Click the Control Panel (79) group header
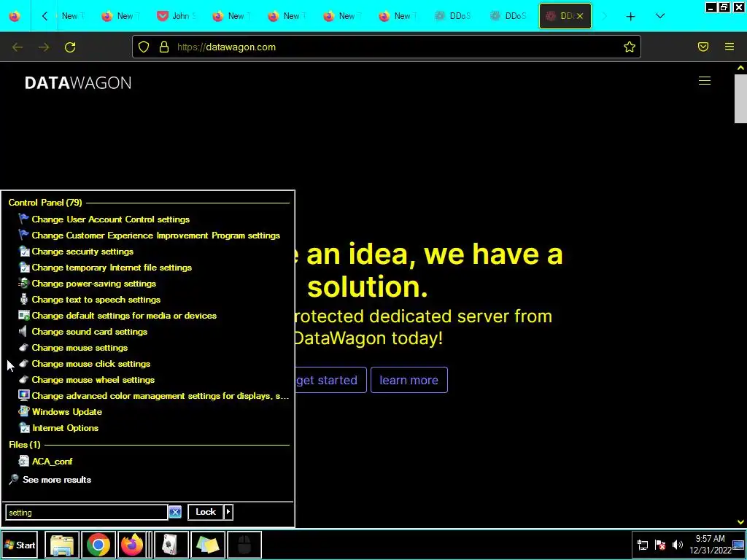747x560 pixels. 45,203
